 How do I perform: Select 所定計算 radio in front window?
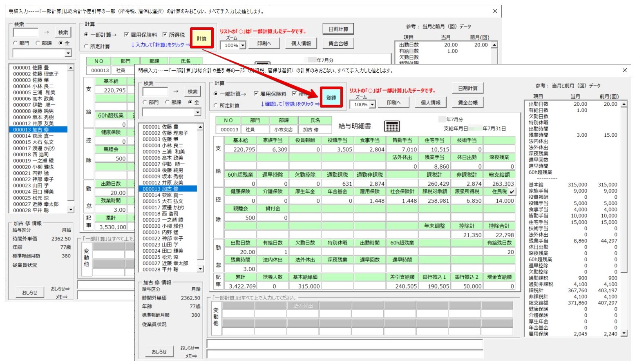(216, 105)
